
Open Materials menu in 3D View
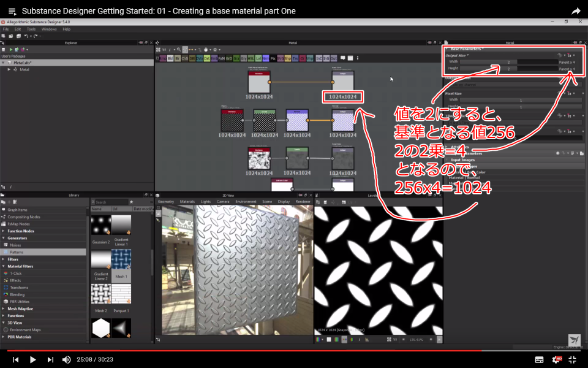click(187, 202)
